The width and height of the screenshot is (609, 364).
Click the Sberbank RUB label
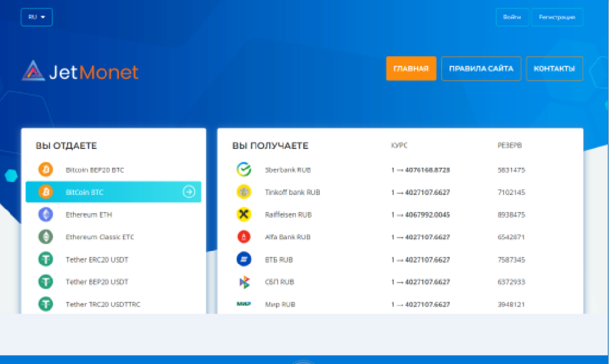(x=288, y=170)
